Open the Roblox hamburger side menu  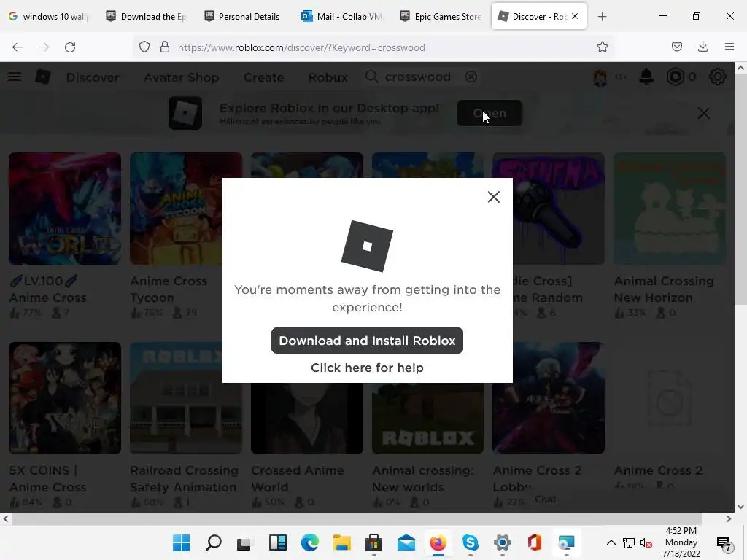[15, 77]
